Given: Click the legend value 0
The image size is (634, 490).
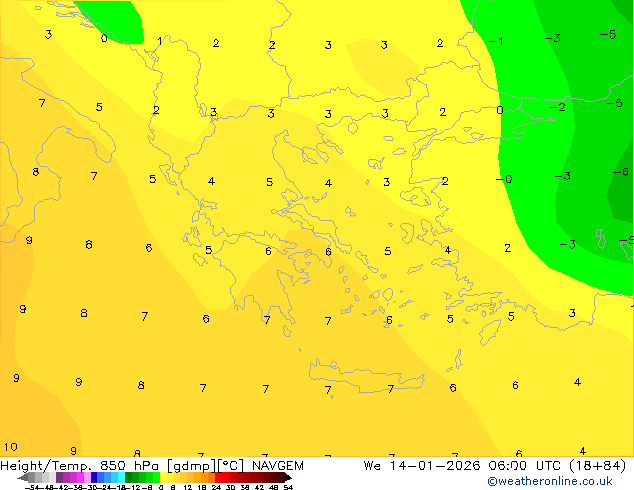Looking at the screenshot, I should point(161,487).
